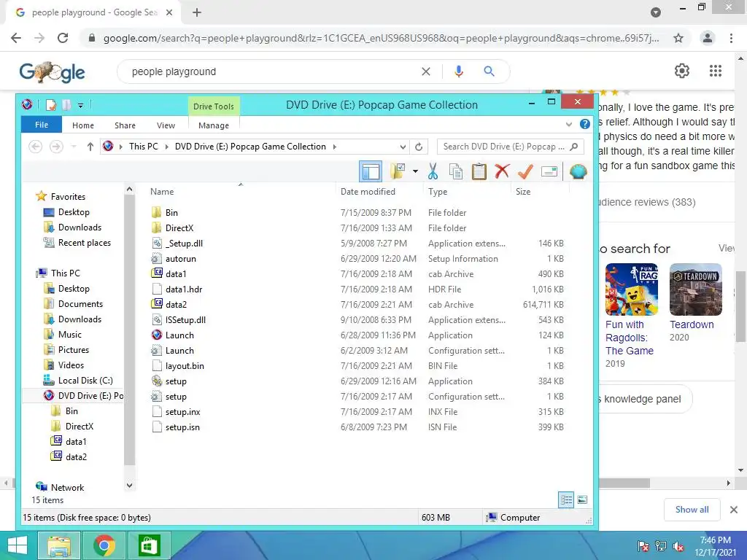Click the red X Delete icon
This screenshot has height=560, width=747.
click(502, 171)
